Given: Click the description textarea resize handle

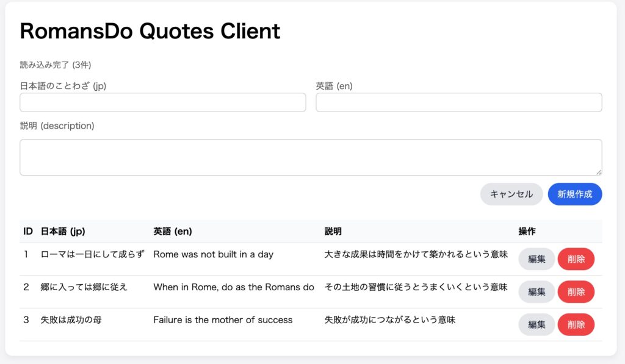Looking at the screenshot, I should (599, 173).
